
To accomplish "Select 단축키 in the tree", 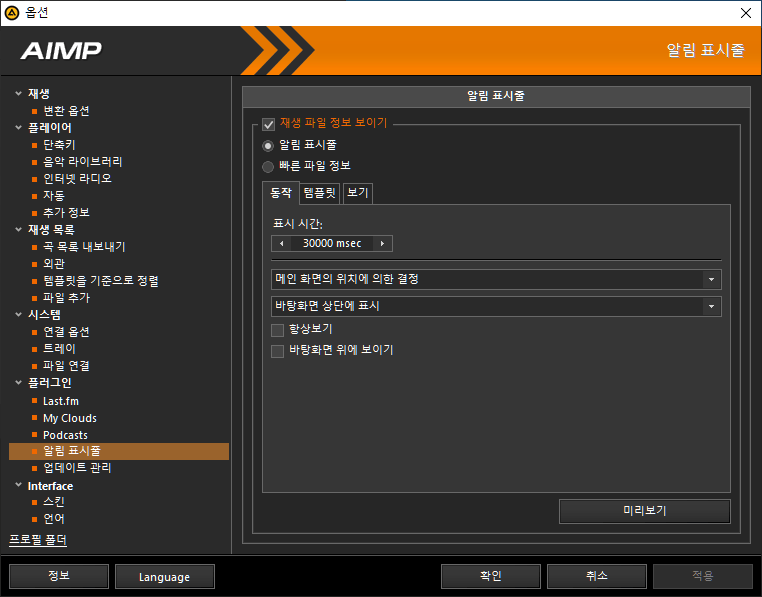I will pyautogui.click(x=59, y=145).
